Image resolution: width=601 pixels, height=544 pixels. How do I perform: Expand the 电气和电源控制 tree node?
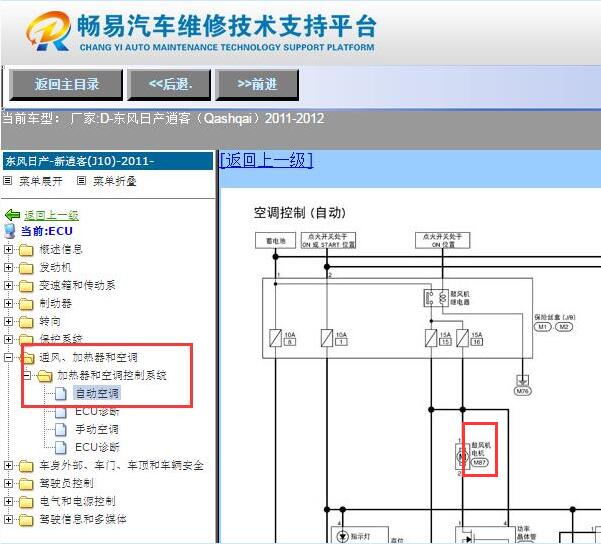[x=8, y=501]
